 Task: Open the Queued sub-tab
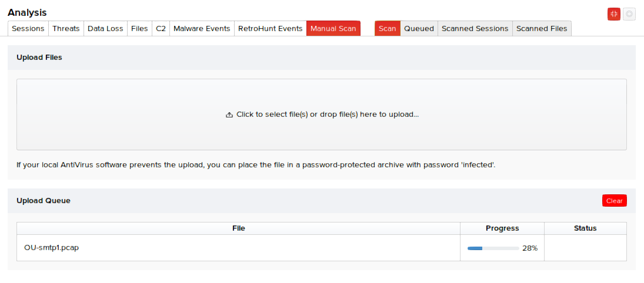click(x=419, y=29)
